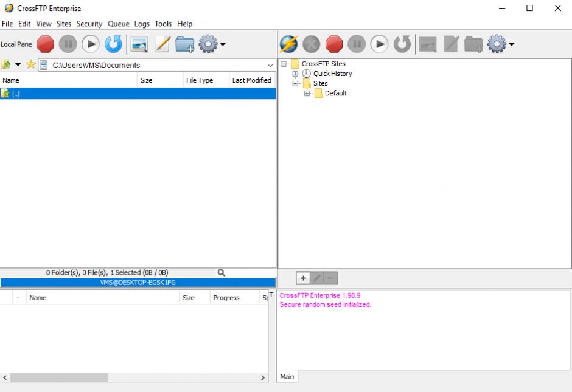Open the Edit menu

24,24
